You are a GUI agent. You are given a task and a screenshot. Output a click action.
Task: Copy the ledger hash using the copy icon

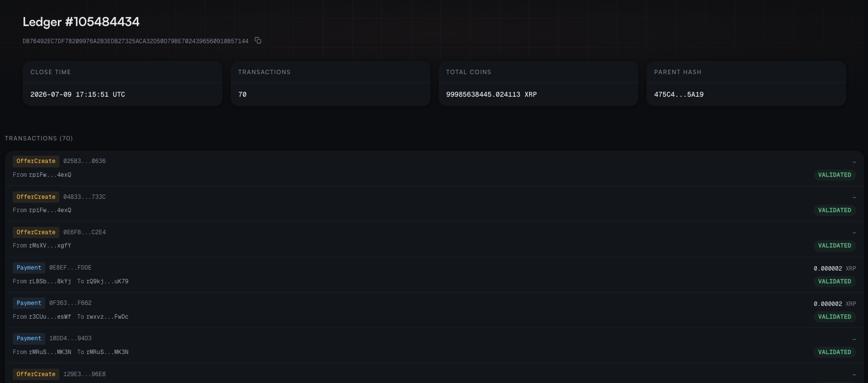coord(258,41)
